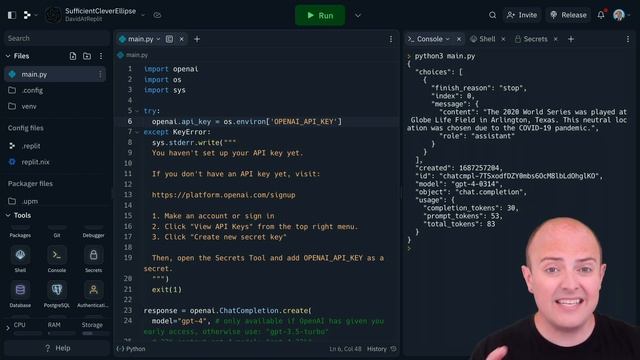The image size is (640, 360).
Task: Click the "python3 main.py" console line
Action: (x=445, y=56)
